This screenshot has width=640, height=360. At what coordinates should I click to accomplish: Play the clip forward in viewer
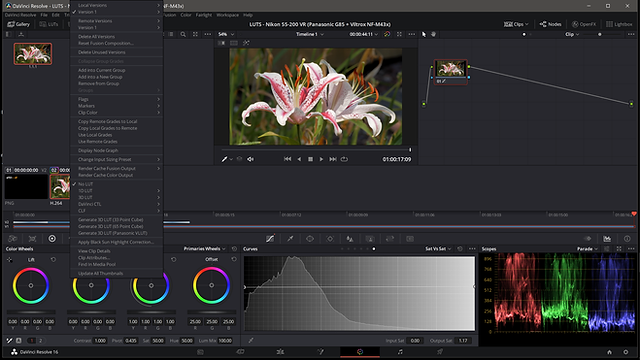[321, 159]
